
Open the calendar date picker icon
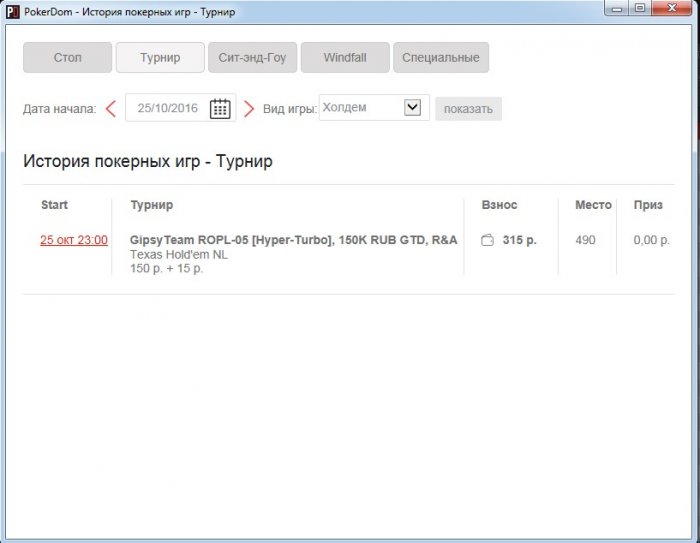pyautogui.click(x=220, y=109)
